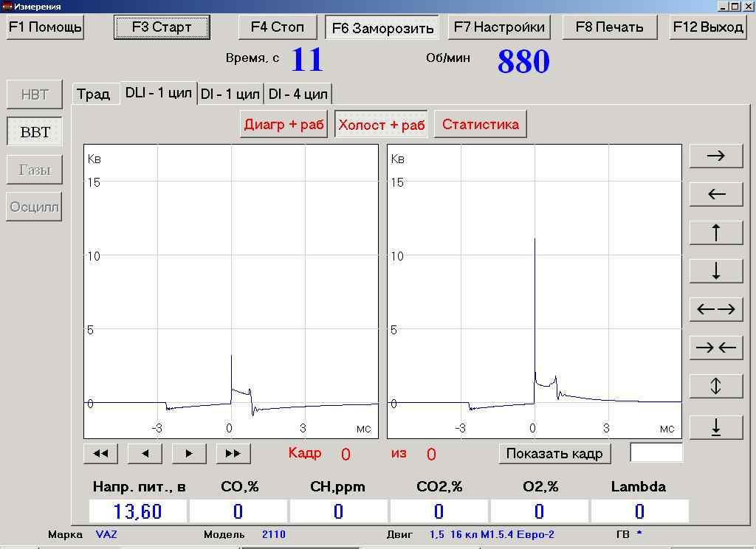The width and height of the screenshot is (756, 549).
Task: Click the Статистика button
Action: pyautogui.click(x=480, y=125)
